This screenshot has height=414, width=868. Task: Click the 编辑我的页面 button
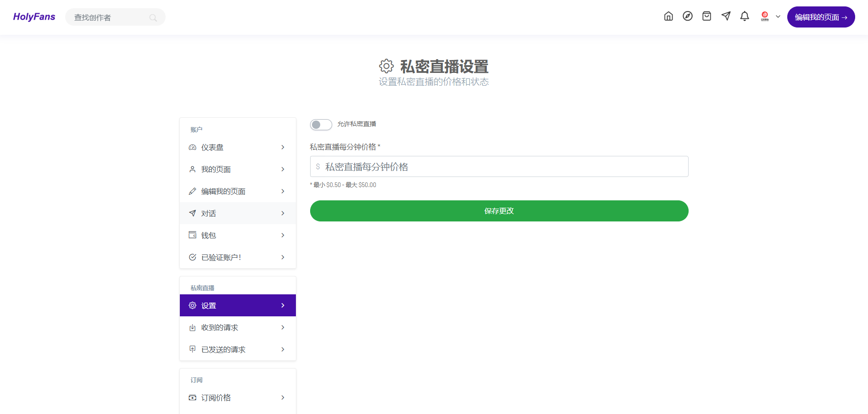(x=821, y=17)
